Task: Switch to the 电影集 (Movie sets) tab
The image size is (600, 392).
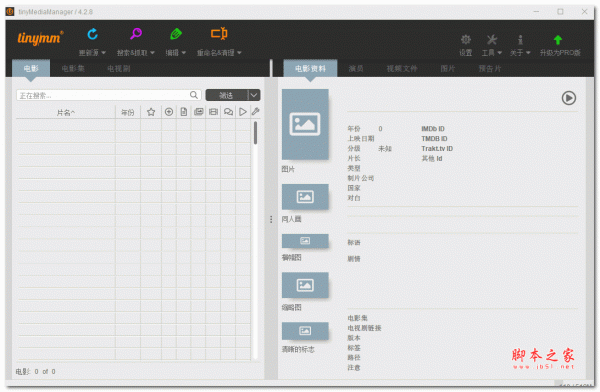Action: point(73,69)
